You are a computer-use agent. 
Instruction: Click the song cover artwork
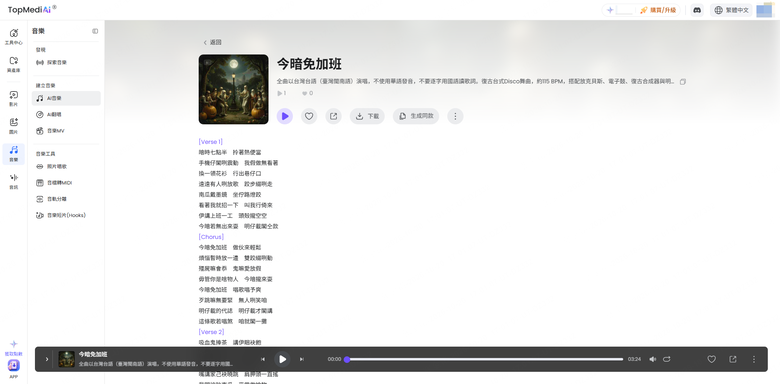point(233,89)
